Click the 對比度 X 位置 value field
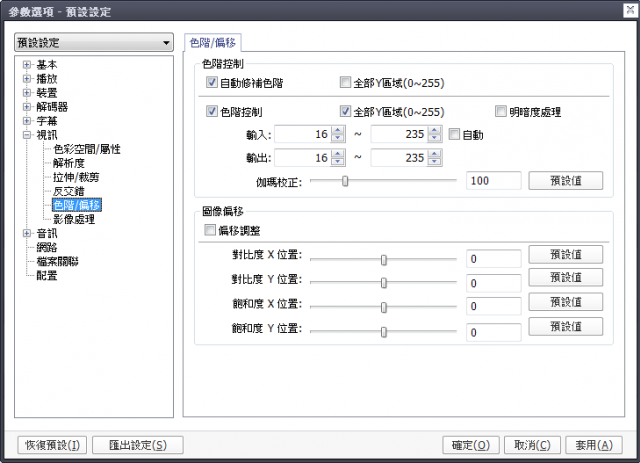This screenshot has height=463, width=640. pyautogui.click(x=493, y=259)
